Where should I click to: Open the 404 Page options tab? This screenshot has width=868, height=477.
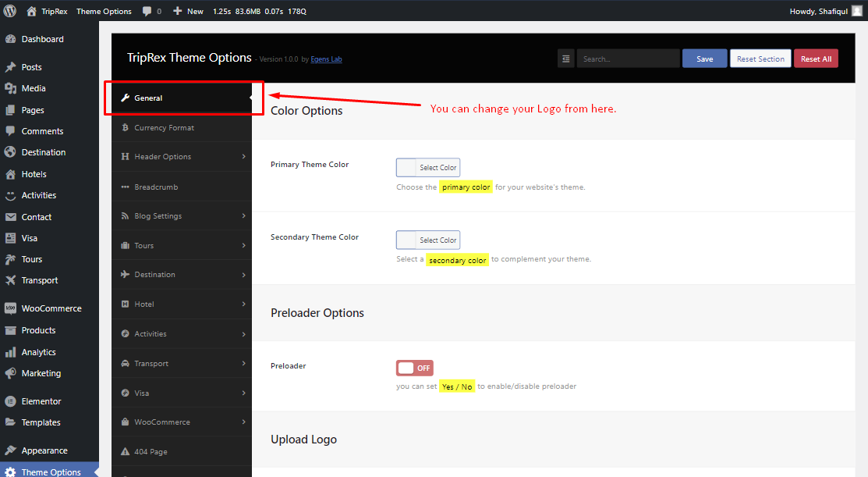(182, 451)
